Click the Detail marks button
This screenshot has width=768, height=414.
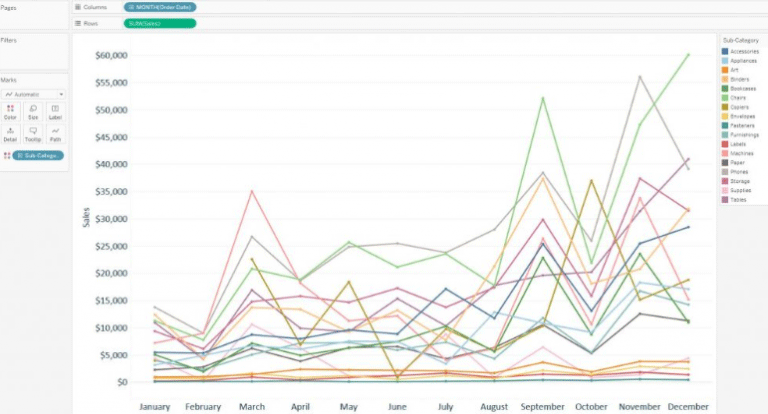tap(10, 134)
